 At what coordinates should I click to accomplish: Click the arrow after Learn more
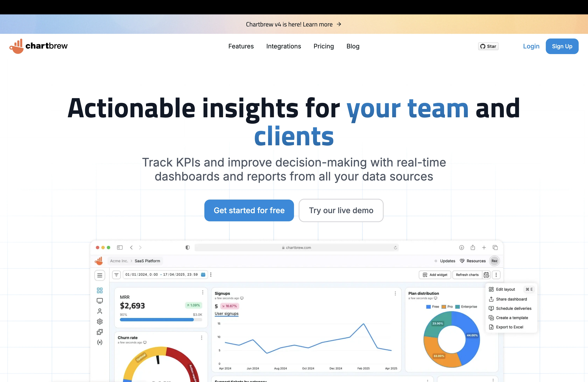tap(339, 24)
